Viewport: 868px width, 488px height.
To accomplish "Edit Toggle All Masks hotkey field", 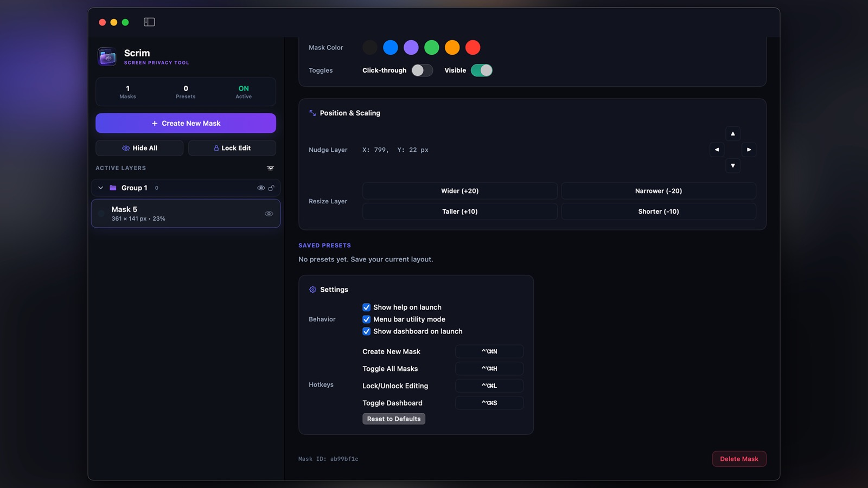I will [x=489, y=369].
